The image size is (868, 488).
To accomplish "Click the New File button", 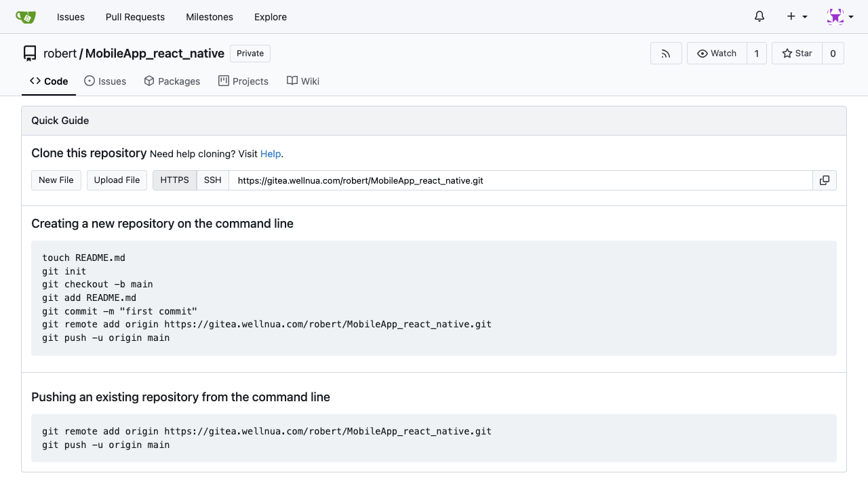I will click(x=56, y=180).
